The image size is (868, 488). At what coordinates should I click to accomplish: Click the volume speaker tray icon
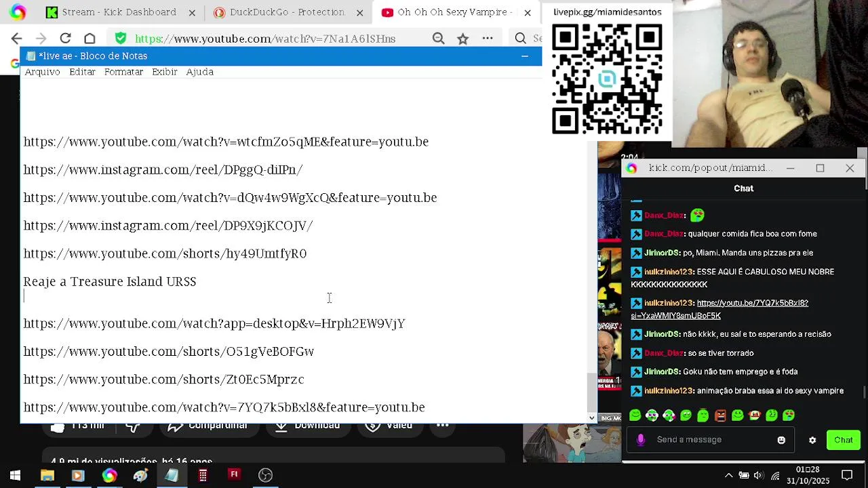759,475
